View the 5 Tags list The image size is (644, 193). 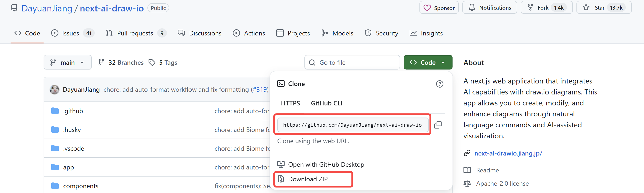[x=163, y=62]
